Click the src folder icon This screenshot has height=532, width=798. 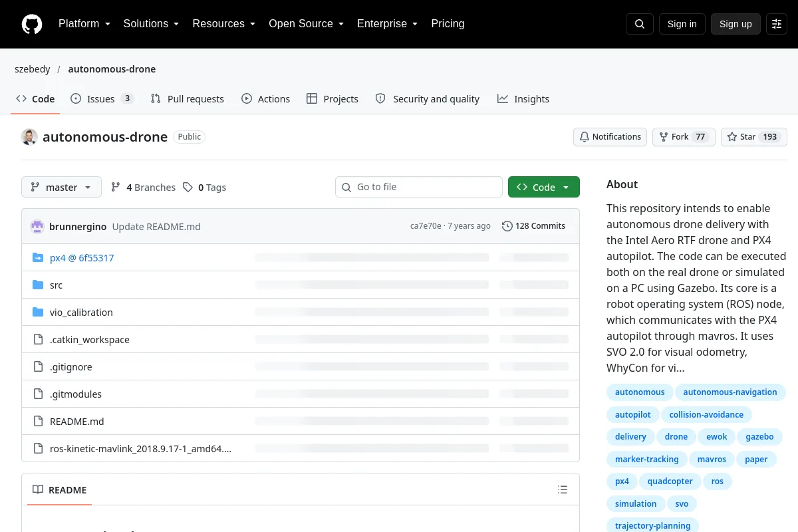38,285
